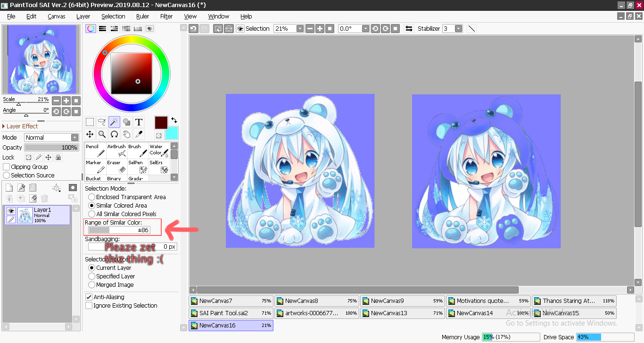Select the Text tool
Screen dimensions: 644x343
139,122
